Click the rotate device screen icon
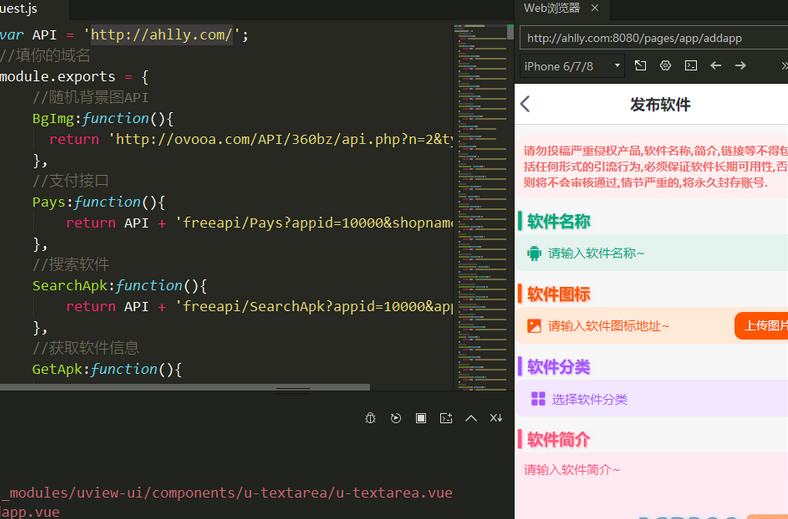This screenshot has width=788, height=519. click(x=641, y=66)
